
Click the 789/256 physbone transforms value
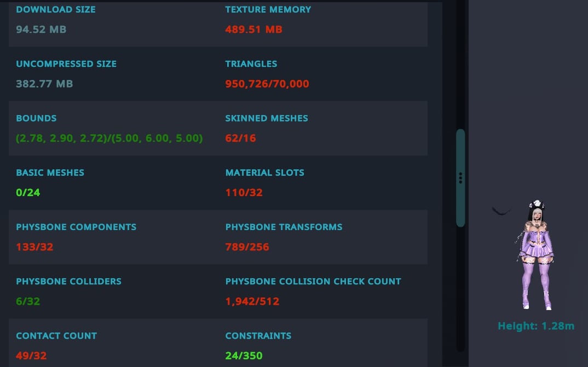247,247
